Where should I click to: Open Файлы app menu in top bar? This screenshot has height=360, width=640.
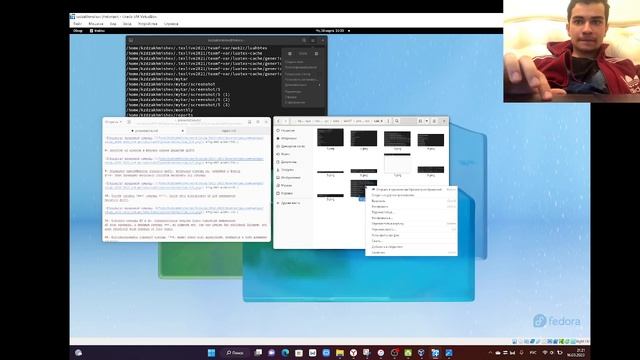(97, 31)
